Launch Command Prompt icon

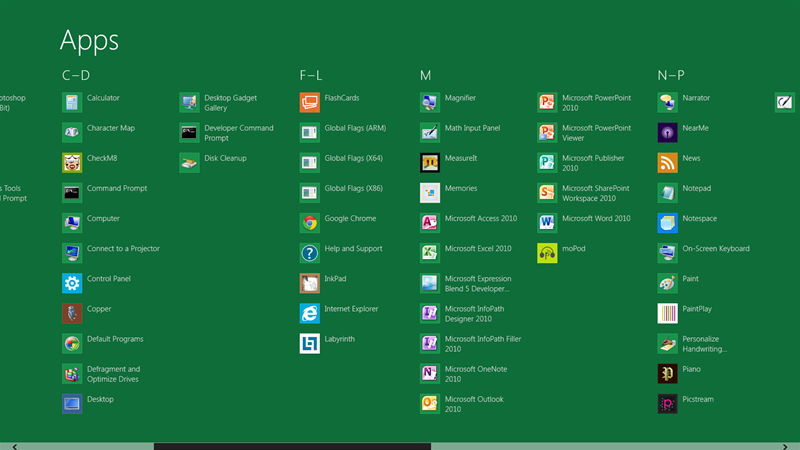click(72, 193)
